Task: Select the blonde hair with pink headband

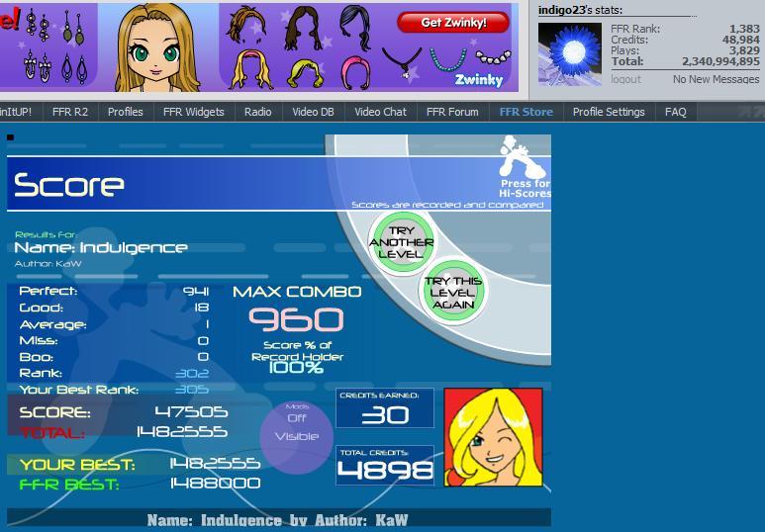Action: coord(251,69)
